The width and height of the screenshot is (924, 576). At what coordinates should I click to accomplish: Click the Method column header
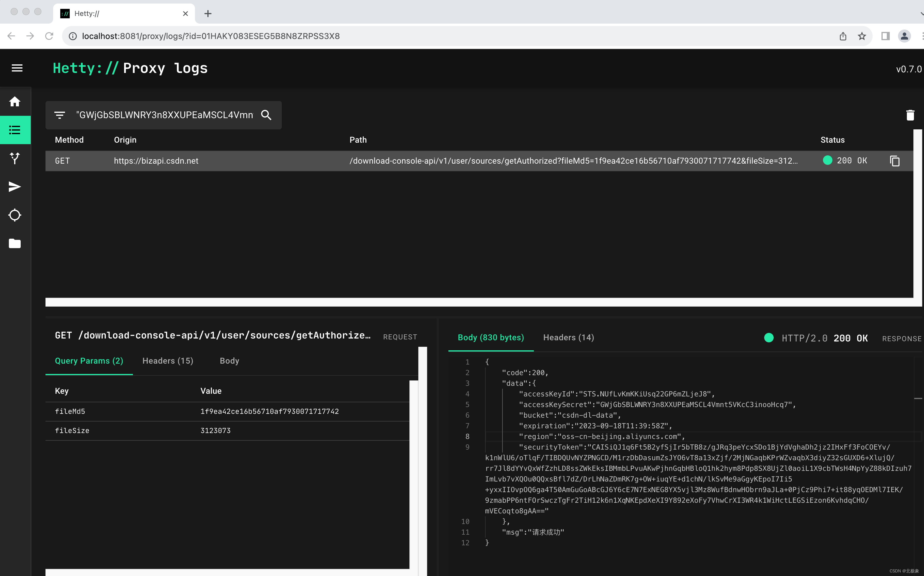click(69, 140)
